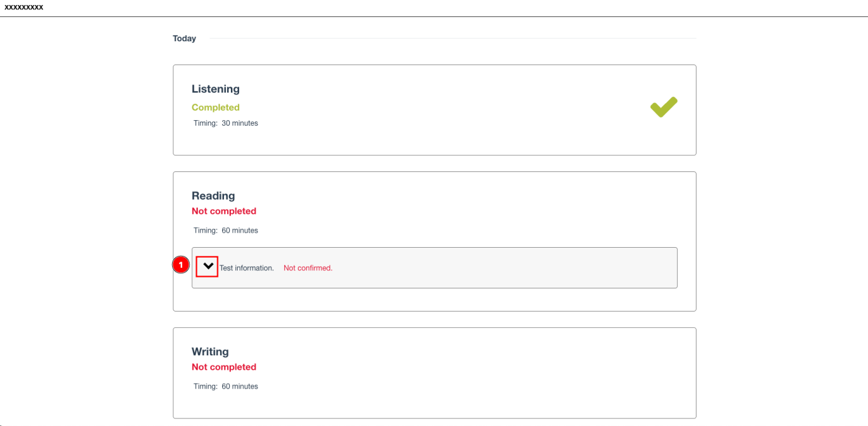Image resolution: width=868 pixels, height=426 pixels.
Task: Expand the Test information chevron arrow
Action: click(x=207, y=266)
